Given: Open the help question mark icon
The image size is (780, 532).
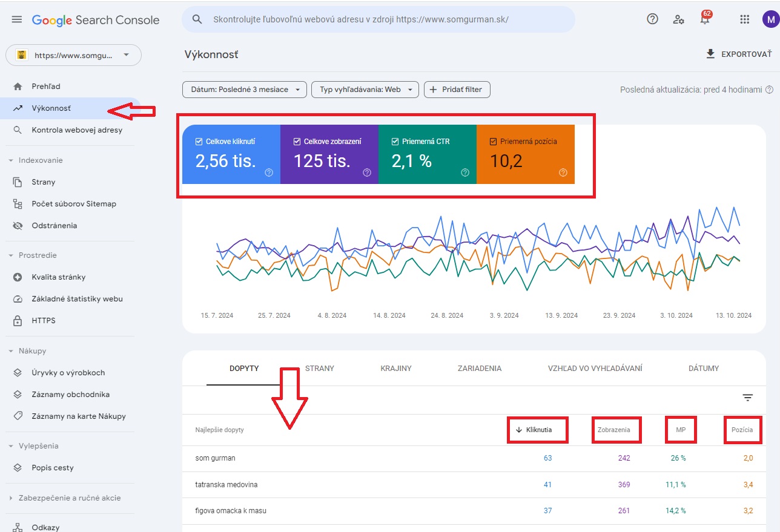Looking at the screenshot, I should tap(652, 19).
